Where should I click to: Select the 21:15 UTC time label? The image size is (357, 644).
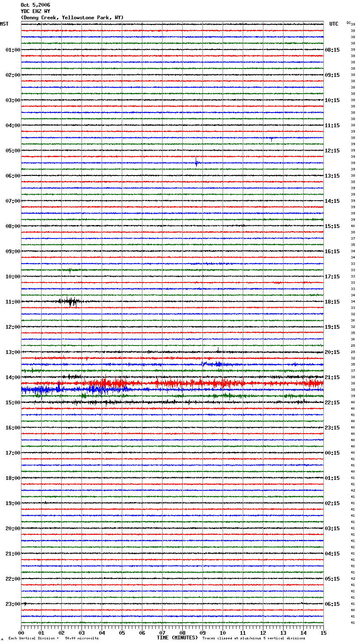coord(332,377)
